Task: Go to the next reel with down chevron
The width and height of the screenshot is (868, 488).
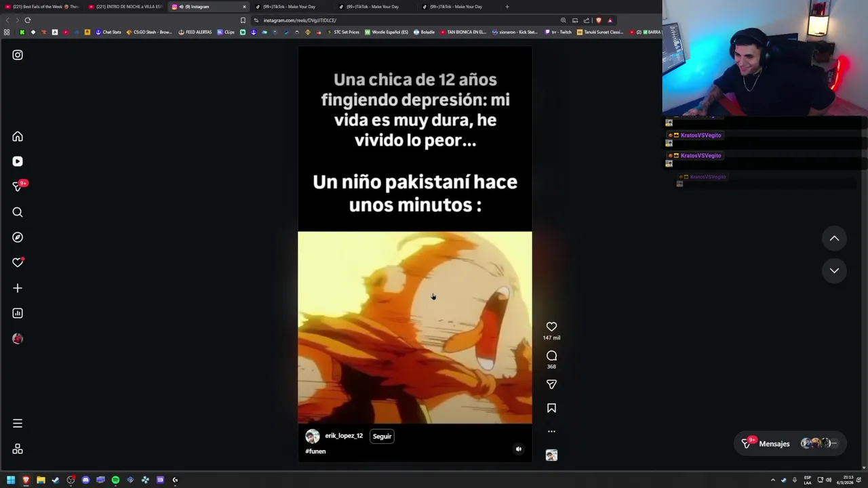Action: pyautogui.click(x=834, y=270)
